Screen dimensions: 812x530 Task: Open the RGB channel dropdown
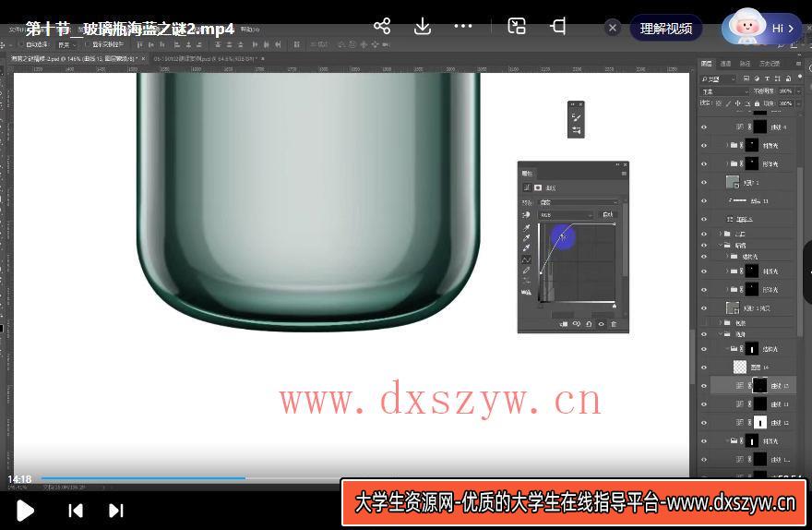click(566, 214)
